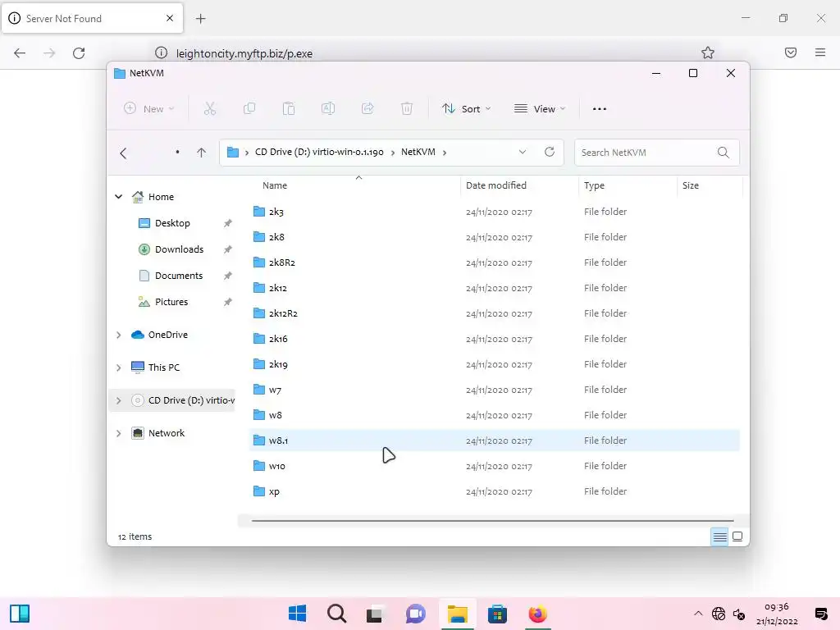Open Microsoft Store on taskbar
This screenshot has width=840, height=630.
(x=497, y=614)
